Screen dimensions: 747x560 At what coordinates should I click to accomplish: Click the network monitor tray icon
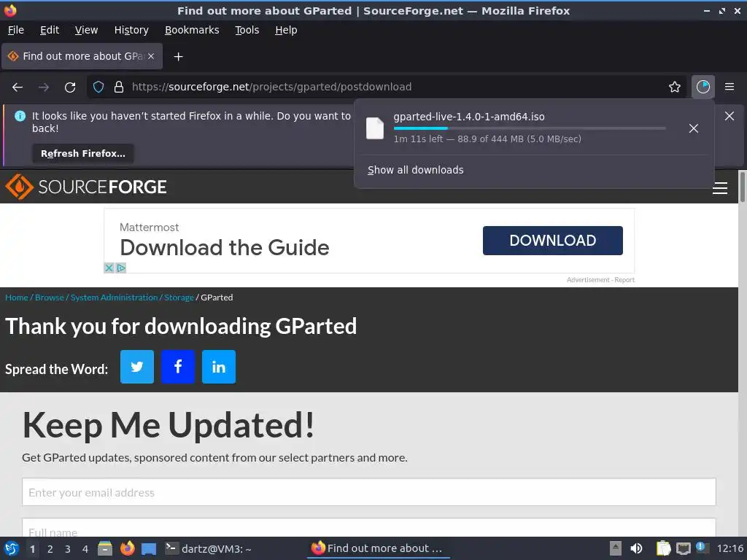click(683, 548)
